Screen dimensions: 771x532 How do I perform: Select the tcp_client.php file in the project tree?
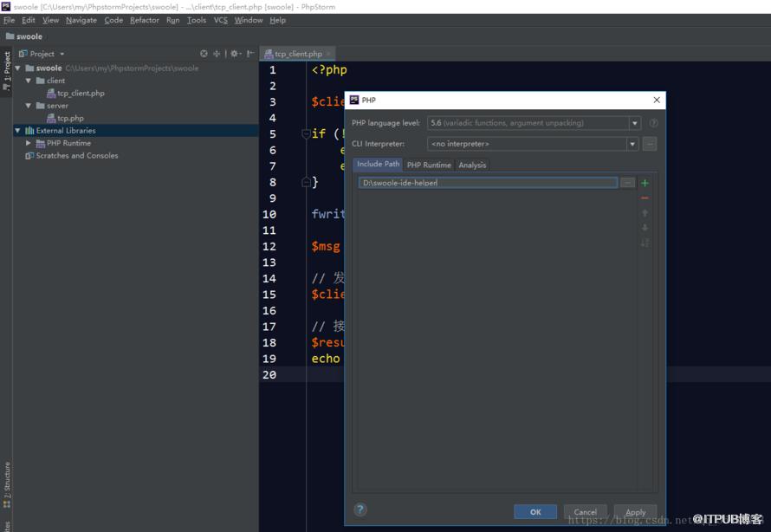75,93
